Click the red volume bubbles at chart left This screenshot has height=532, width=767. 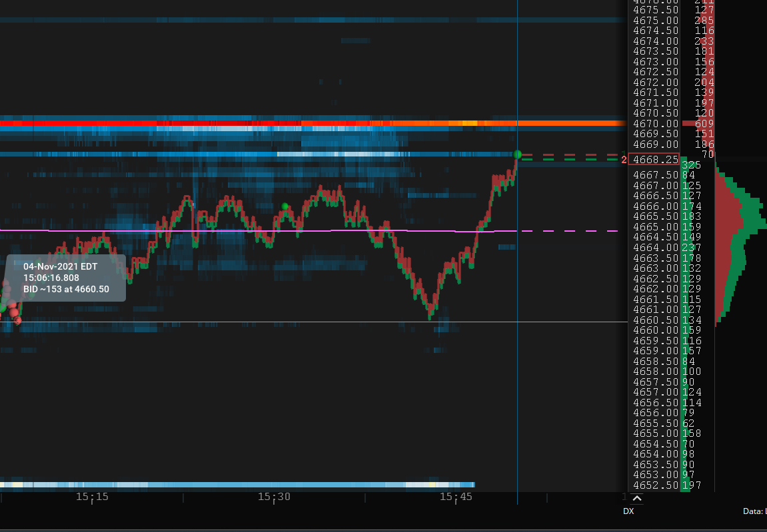(x=10, y=302)
